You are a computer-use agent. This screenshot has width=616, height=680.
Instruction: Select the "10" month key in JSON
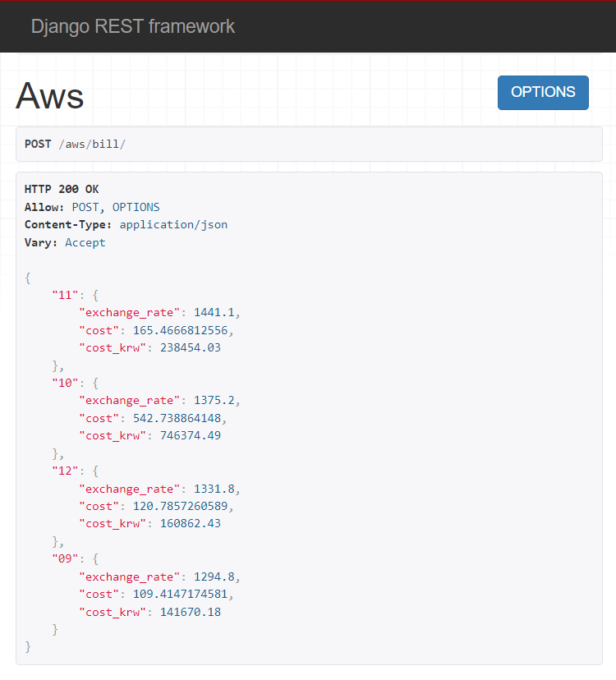pyautogui.click(x=65, y=383)
